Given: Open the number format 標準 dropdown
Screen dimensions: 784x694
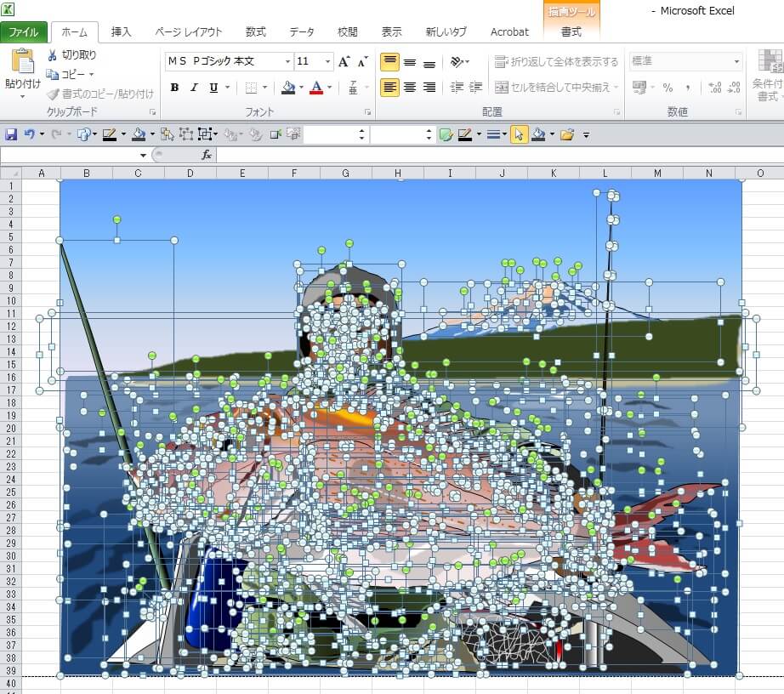Looking at the screenshot, I should 736,61.
